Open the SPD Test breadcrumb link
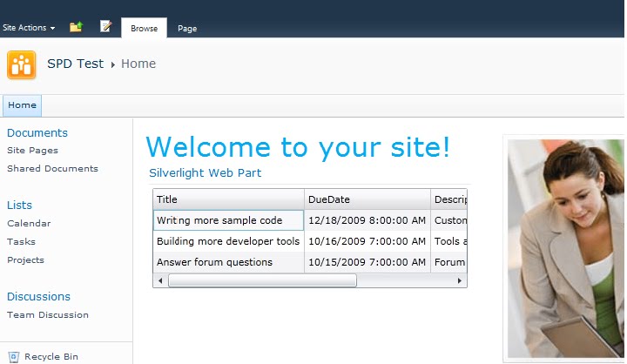627x364 pixels. (75, 64)
